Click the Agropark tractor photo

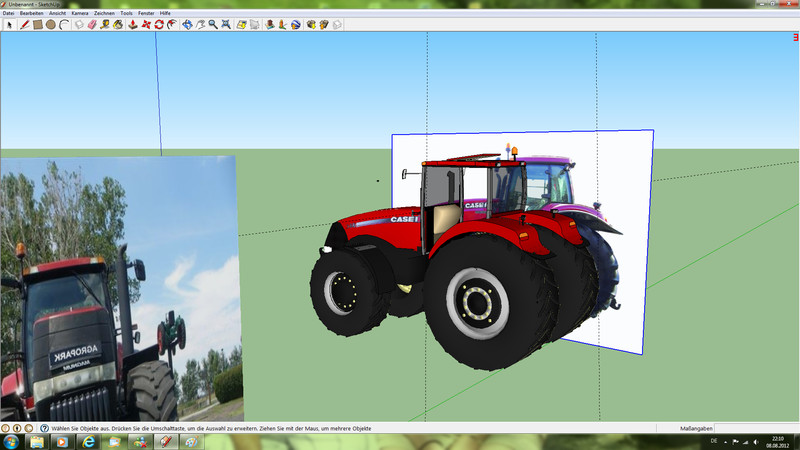pyautogui.click(x=121, y=289)
